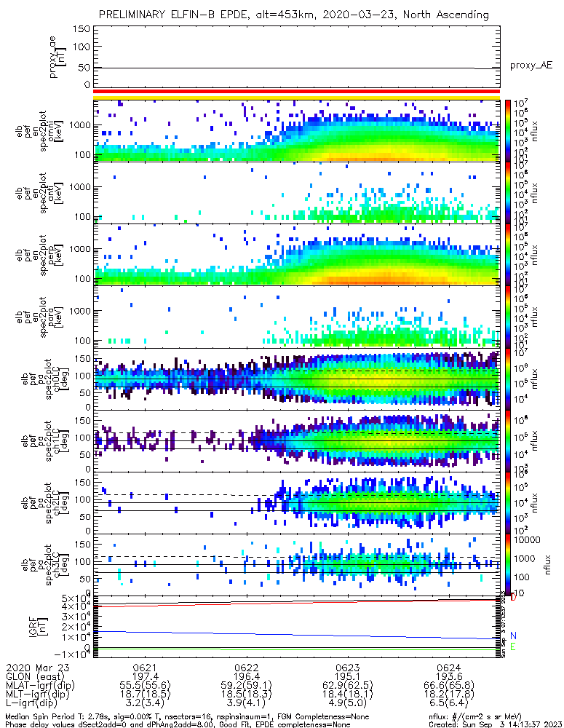Click the L-shell value 6.5(6.4)
This screenshot has height=728, width=564.
(448, 705)
